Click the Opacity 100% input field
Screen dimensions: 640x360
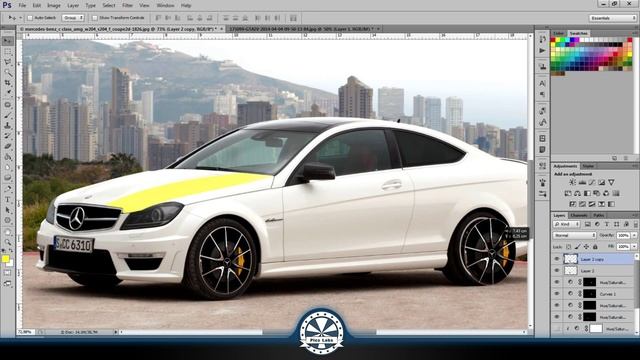point(623,236)
